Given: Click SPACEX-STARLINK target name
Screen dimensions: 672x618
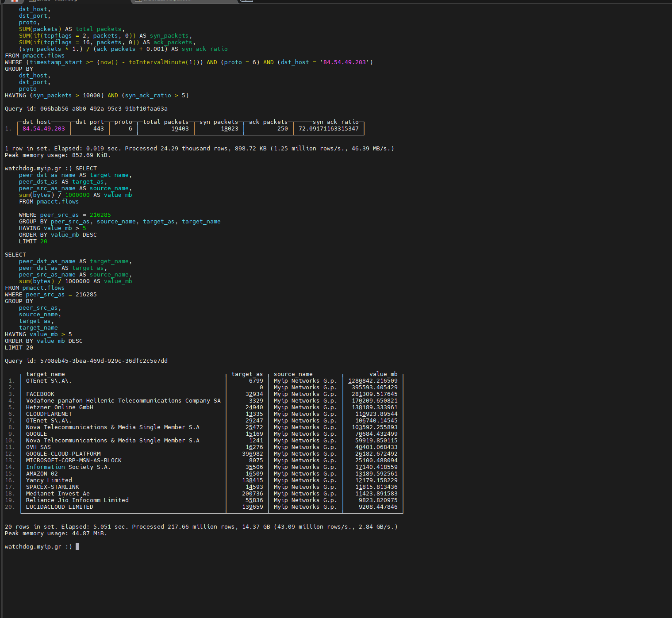Looking at the screenshot, I should point(53,487).
